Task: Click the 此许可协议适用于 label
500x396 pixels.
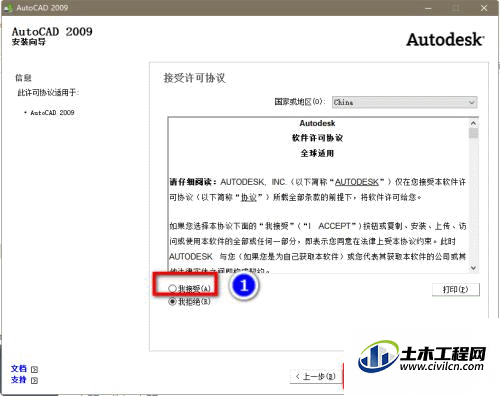Action: [x=48, y=92]
